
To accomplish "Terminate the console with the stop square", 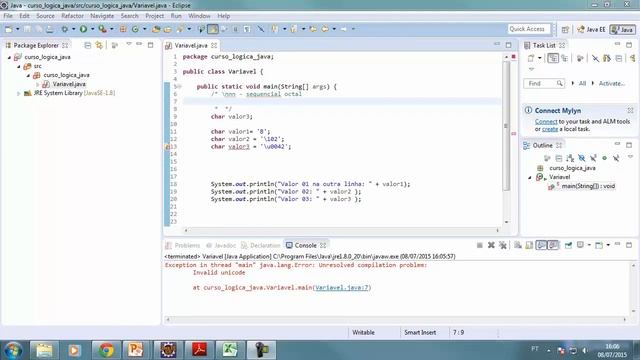I will click(480, 245).
